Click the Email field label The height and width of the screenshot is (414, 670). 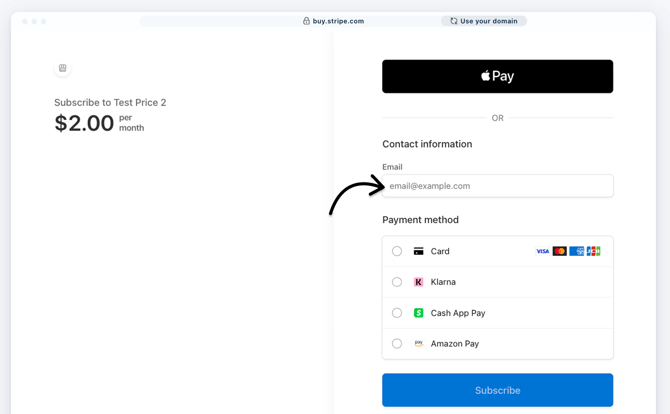click(x=392, y=167)
